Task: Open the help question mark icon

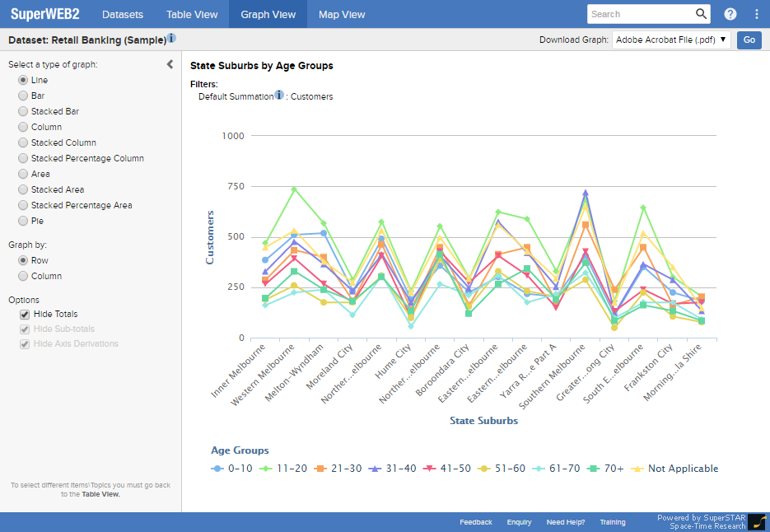Action: coord(730,14)
